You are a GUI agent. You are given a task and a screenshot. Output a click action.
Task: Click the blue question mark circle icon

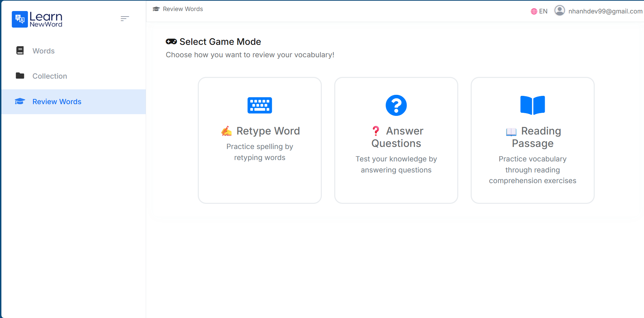tap(396, 105)
